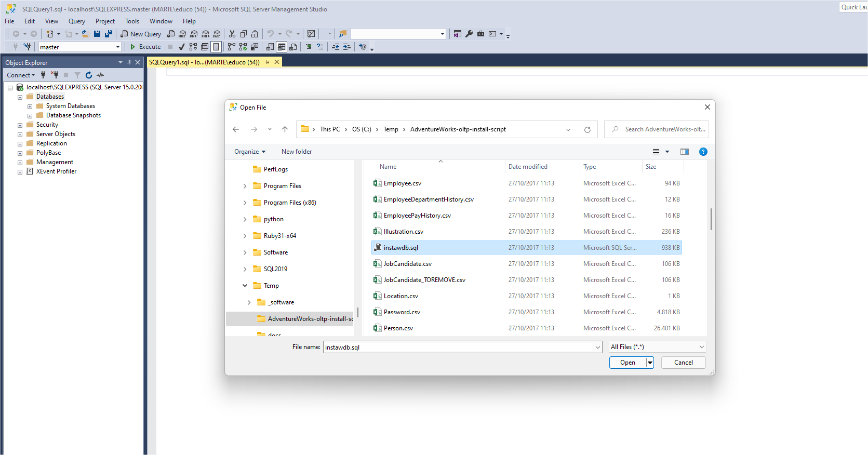Expand the Security node
Viewport: 868px width, 455px height.
(x=20, y=125)
